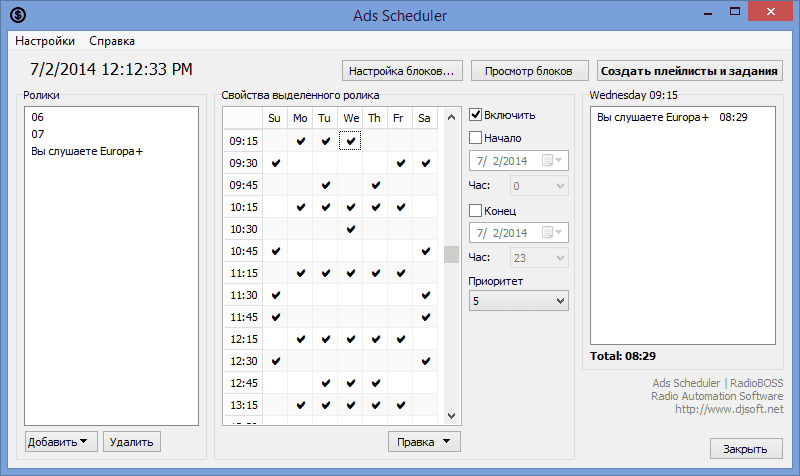Click Создать плейлисты и задания button

(689, 71)
